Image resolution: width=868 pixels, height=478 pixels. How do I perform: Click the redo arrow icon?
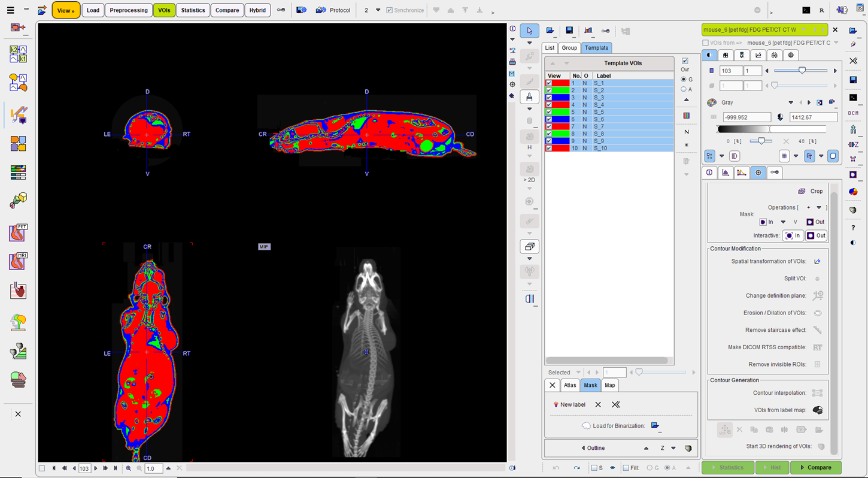[576, 468]
